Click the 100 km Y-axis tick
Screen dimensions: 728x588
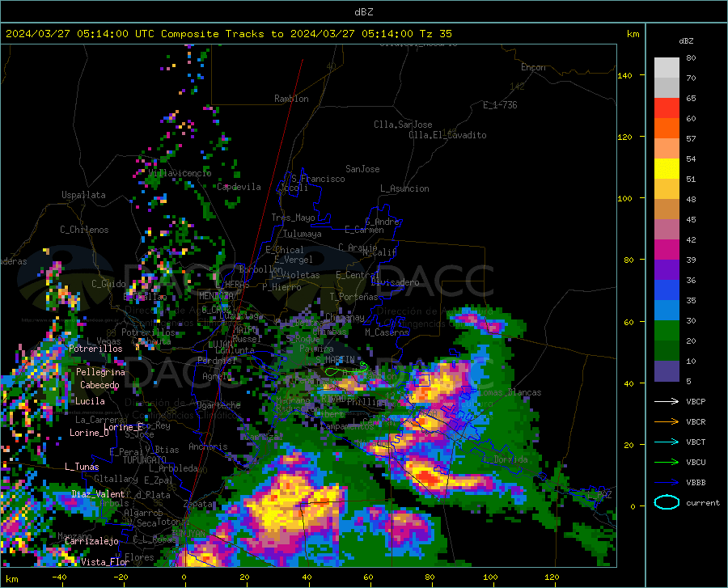coord(625,199)
